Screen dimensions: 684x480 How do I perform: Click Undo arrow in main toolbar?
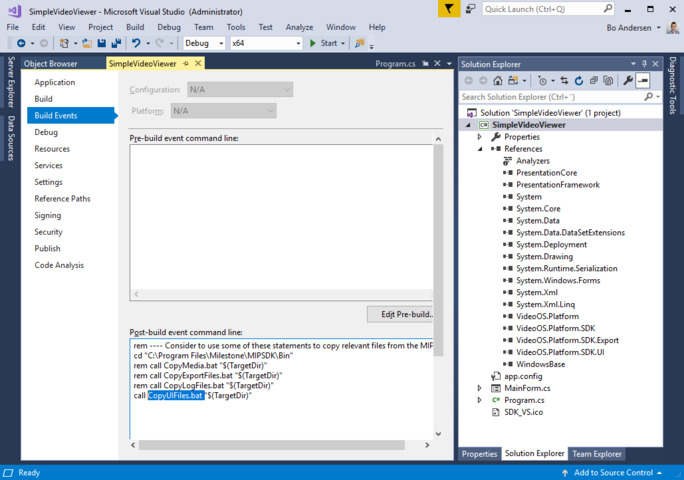[136, 43]
